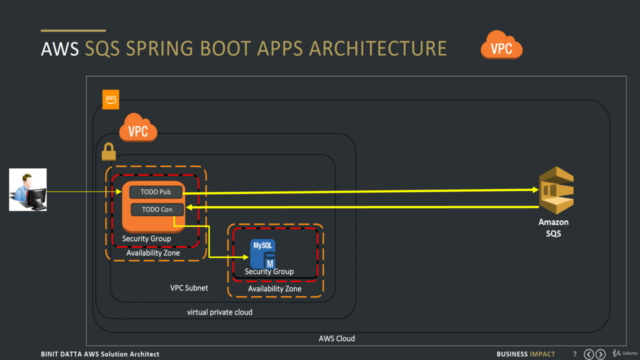Image resolution: width=640 pixels, height=360 pixels.
Task: Go to the next slide arrow
Action: [x=600, y=354]
